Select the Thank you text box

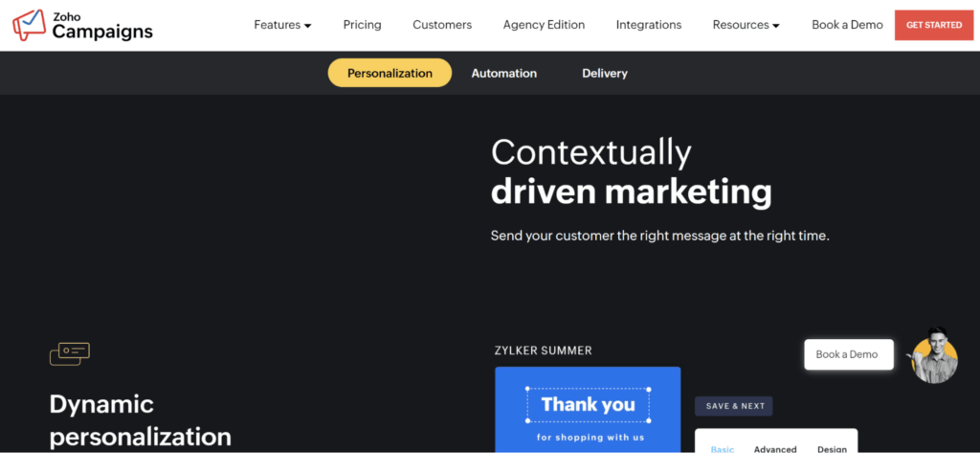point(589,405)
